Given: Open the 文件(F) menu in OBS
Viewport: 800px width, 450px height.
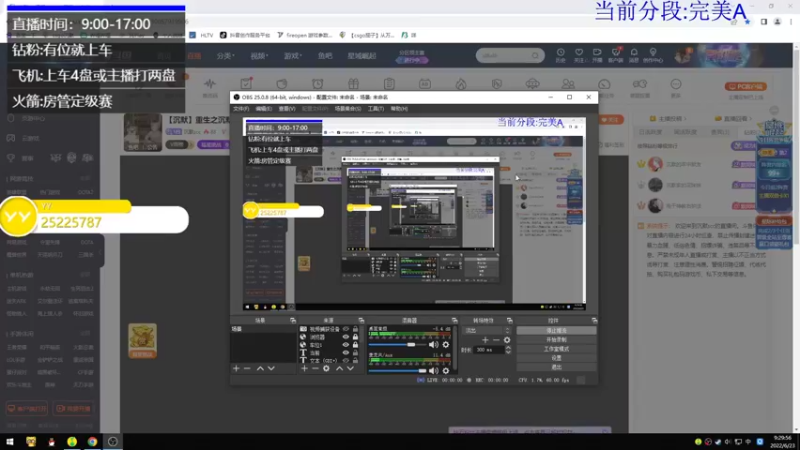Looking at the screenshot, I should 241,109.
